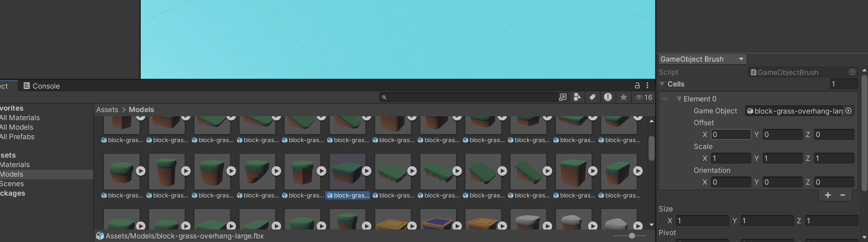Open the search in new window icon
This screenshot has width=868, height=242.
[x=562, y=97]
